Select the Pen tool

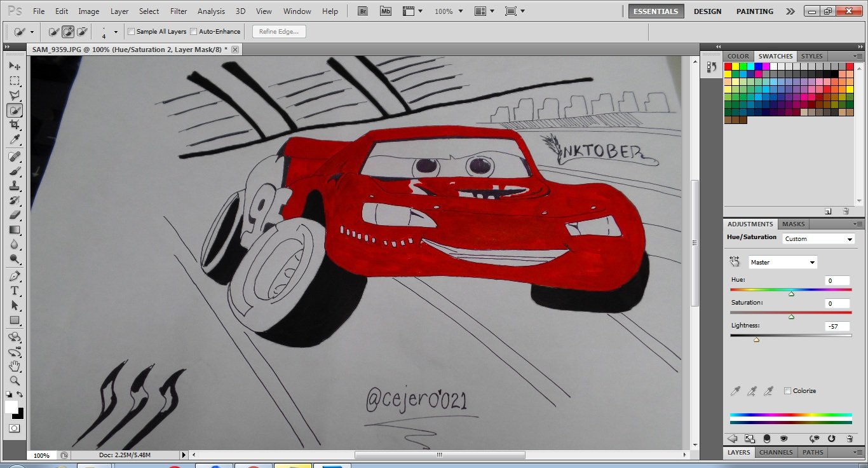point(15,277)
